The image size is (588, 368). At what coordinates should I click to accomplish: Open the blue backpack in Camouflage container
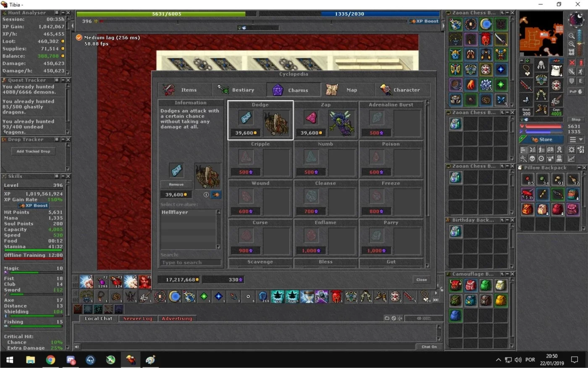[456, 315]
